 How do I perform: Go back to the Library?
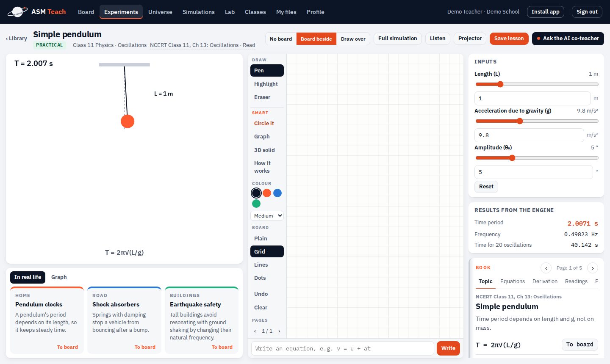click(17, 39)
